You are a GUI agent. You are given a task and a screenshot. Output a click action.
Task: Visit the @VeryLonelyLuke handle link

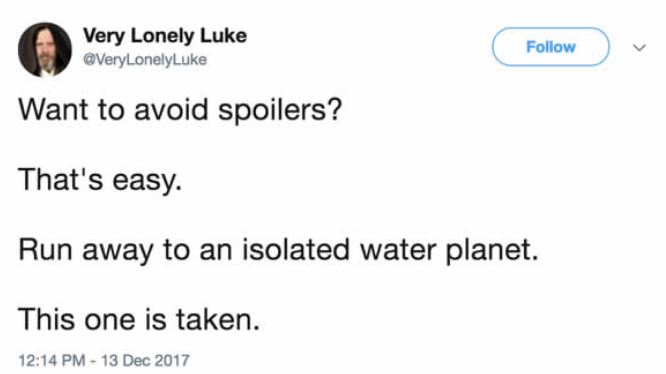coord(145,59)
